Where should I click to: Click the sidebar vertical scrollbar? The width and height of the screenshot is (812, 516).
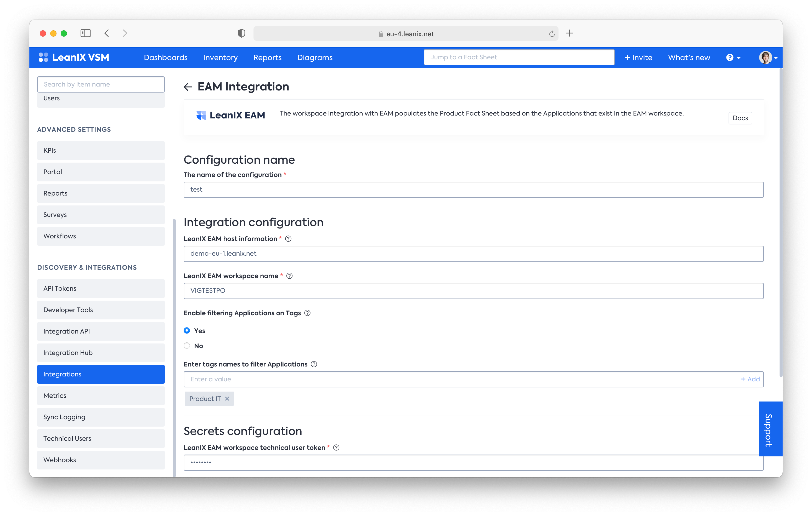174,348
